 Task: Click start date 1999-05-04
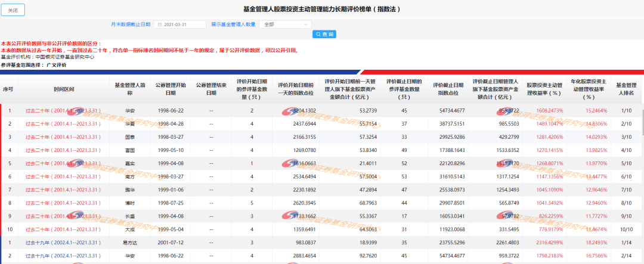[170, 229]
